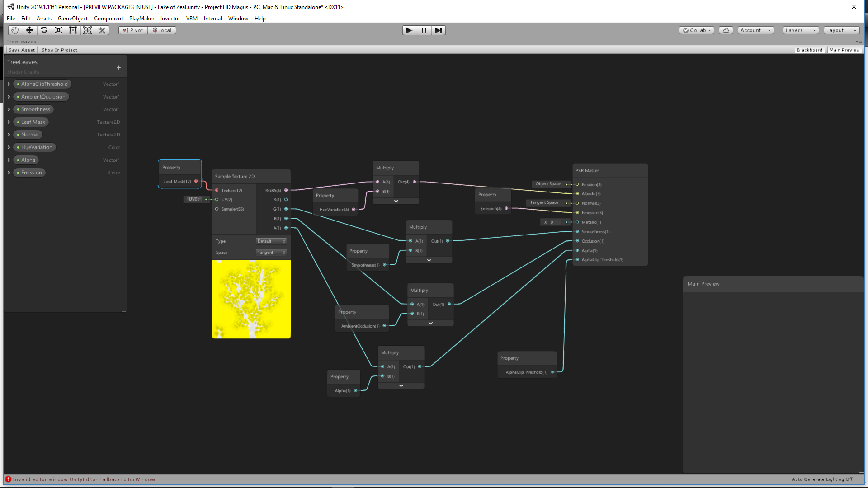Select the Scale tool icon
The width and height of the screenshot is (868, 488).
[58, 30]
